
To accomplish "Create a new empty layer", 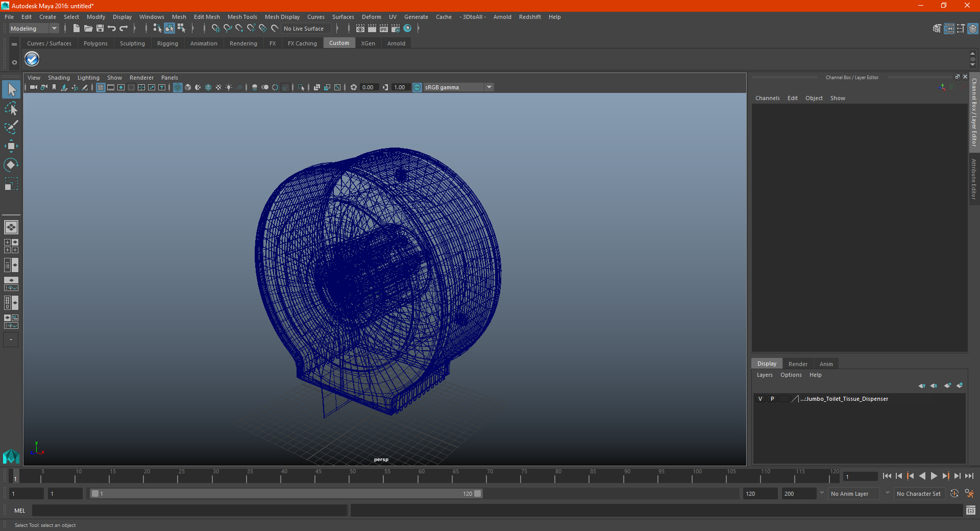I will point(947,385).
